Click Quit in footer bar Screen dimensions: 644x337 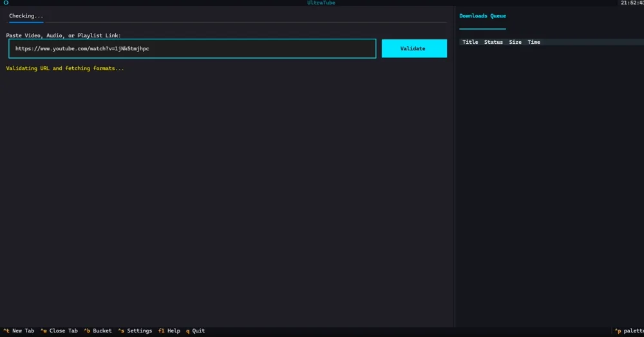[196, 331]
